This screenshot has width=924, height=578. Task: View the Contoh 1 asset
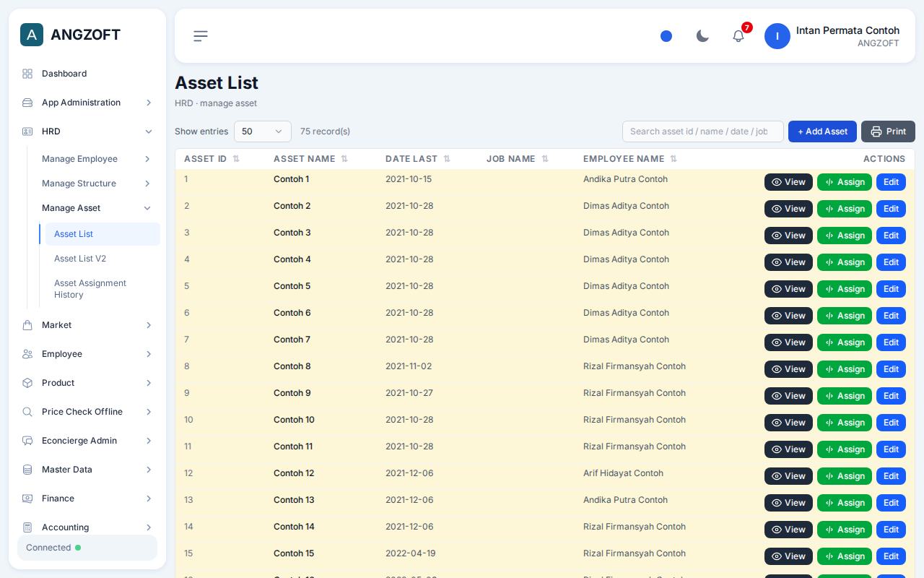[788, 182]
